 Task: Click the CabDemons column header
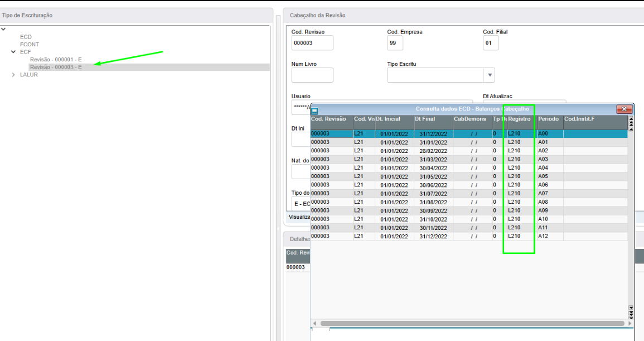[472, 122]
